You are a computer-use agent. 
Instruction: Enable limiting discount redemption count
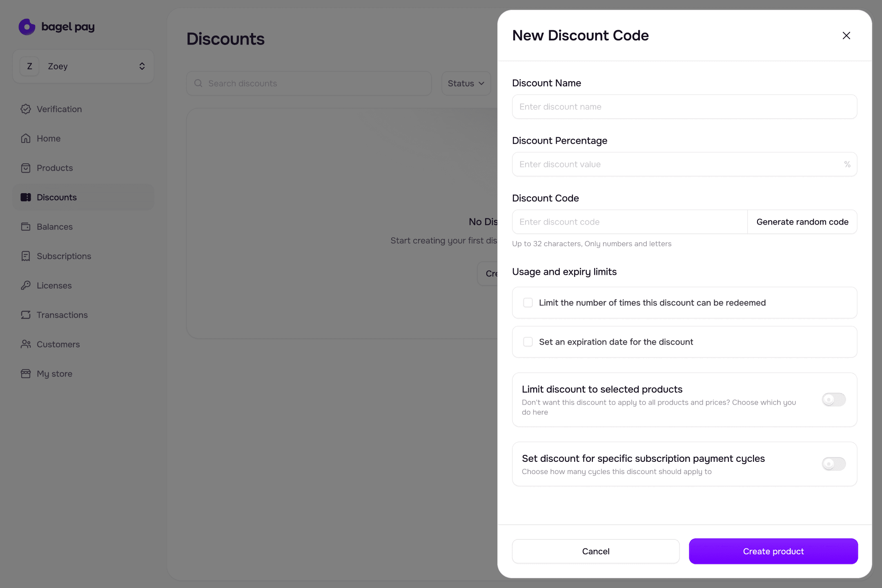[x=528, y=303]
